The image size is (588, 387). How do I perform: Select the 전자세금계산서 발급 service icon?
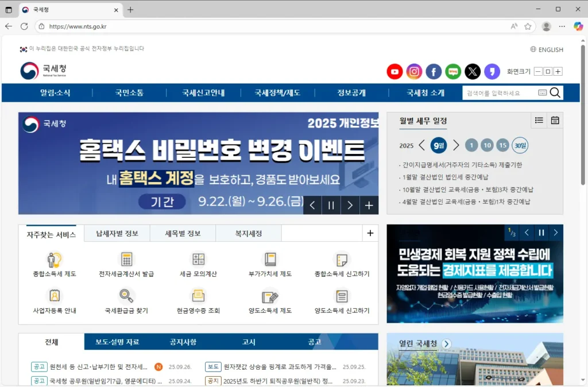pyautogui.click(x=127, y=260)
